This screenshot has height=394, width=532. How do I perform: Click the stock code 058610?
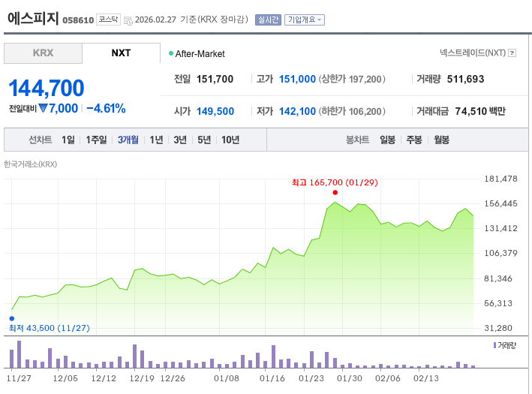pyautogui.click(x=78, y=20)
